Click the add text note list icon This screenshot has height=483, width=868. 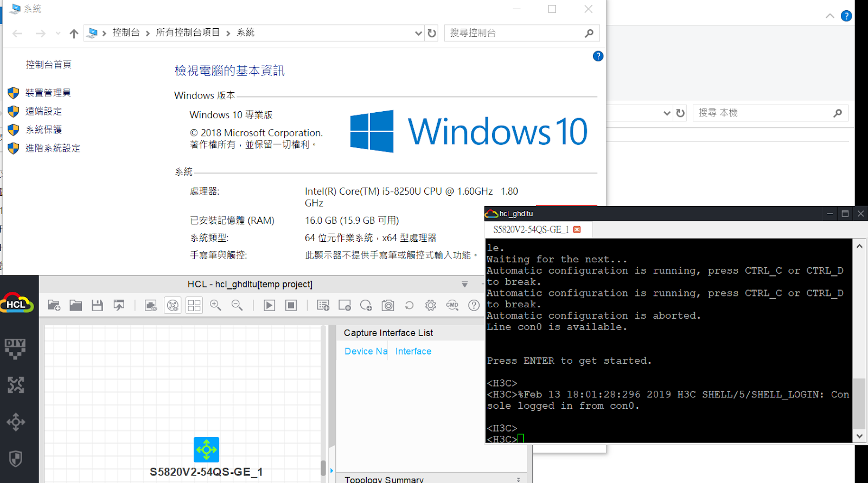pyautogui.click(x=323, y=305)
